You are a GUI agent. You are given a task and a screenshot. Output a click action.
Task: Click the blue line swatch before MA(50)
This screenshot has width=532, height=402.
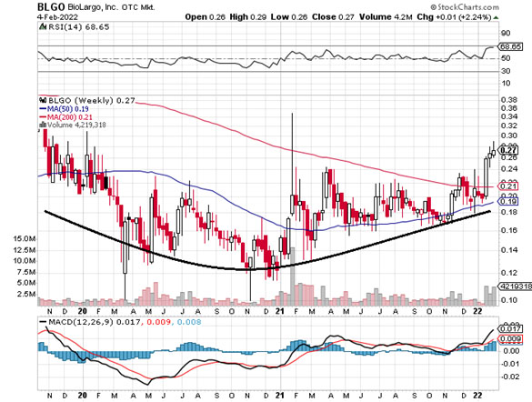coord(43,109)
